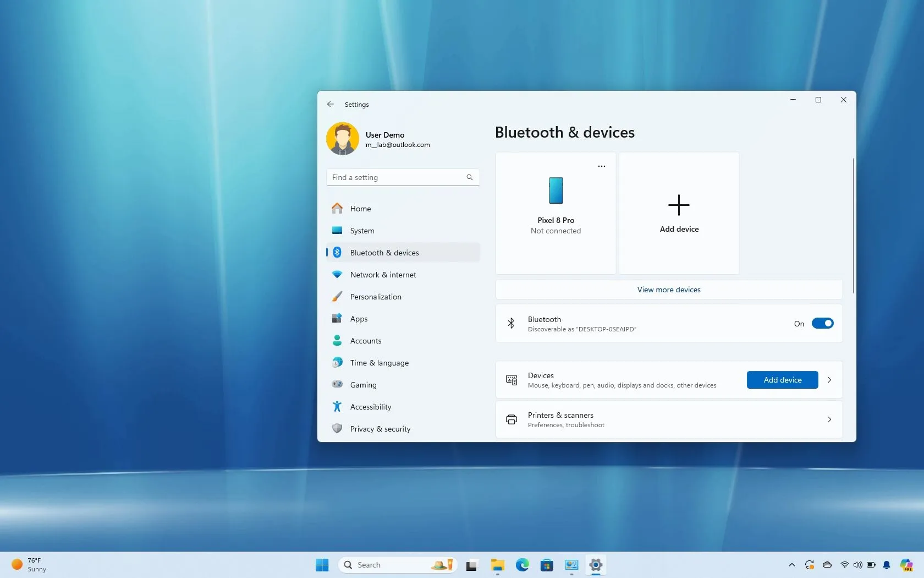Screen dimensions: 924x578
Task: Click the Settings gear in taskbar
Action: pos(596,565)
